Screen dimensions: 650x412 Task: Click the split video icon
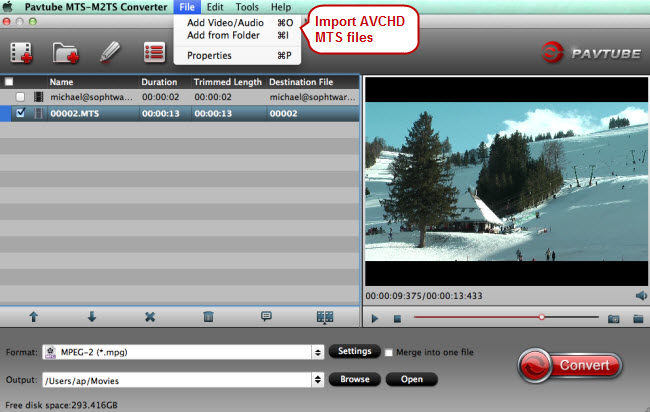[x=325, y=317]
